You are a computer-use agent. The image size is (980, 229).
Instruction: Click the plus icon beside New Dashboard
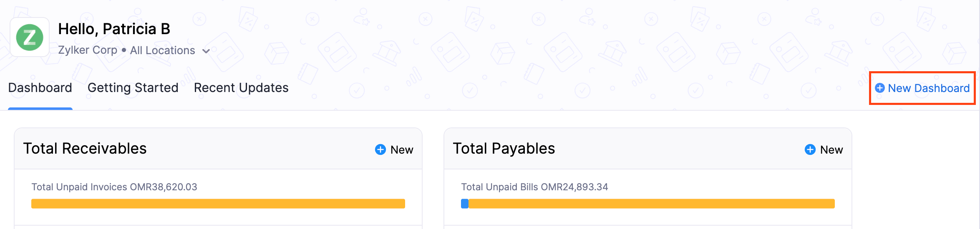coord(879,88)
